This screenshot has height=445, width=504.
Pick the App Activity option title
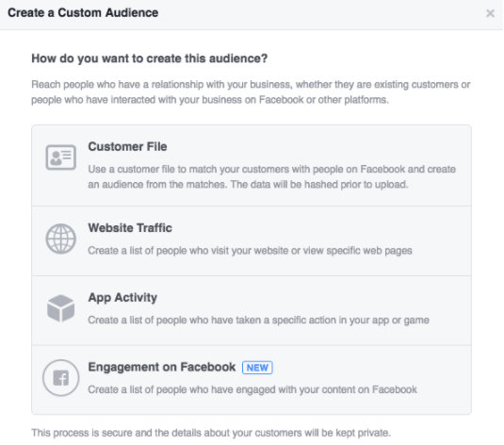pyautogui.click(x=122, y=298)
